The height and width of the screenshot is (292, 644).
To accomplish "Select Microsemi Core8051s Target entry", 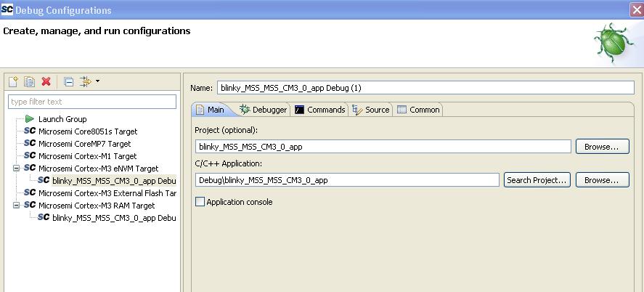I will pos(87,131).
